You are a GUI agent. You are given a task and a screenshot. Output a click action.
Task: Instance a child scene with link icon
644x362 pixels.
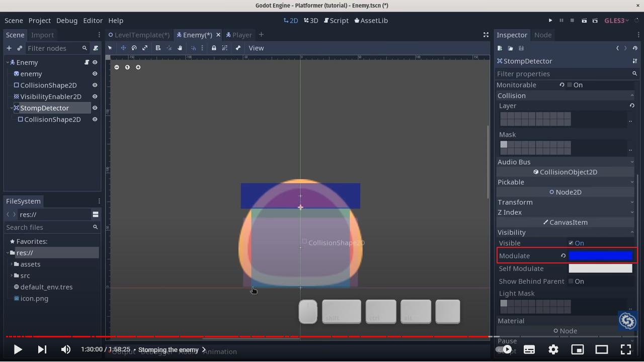click(20, 48)
